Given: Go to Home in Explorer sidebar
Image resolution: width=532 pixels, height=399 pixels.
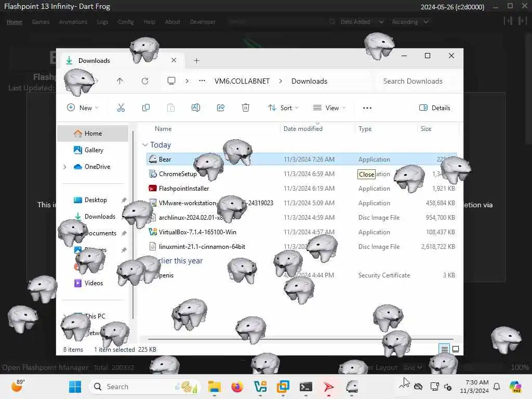Looking at the screenshot, I should [93, 134].
